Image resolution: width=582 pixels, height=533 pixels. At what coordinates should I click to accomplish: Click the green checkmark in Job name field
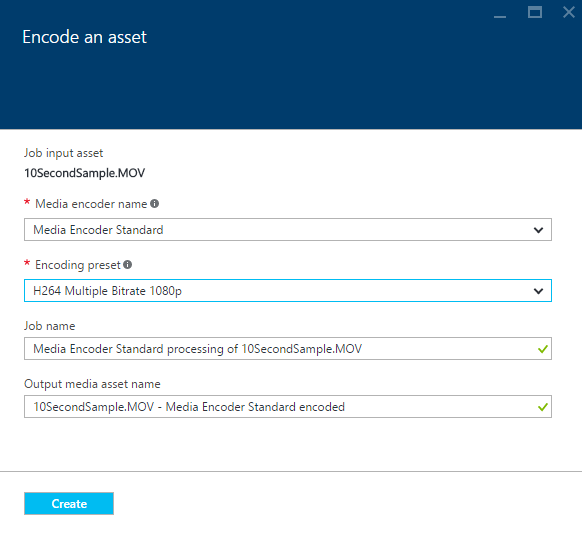tap(543, 349)
